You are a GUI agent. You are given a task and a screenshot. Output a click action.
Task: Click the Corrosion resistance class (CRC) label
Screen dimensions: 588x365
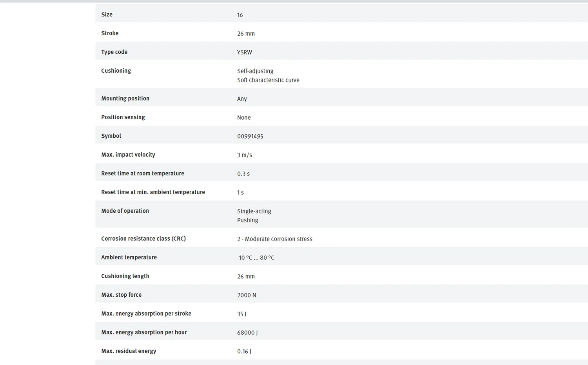(x=143, y=239)
